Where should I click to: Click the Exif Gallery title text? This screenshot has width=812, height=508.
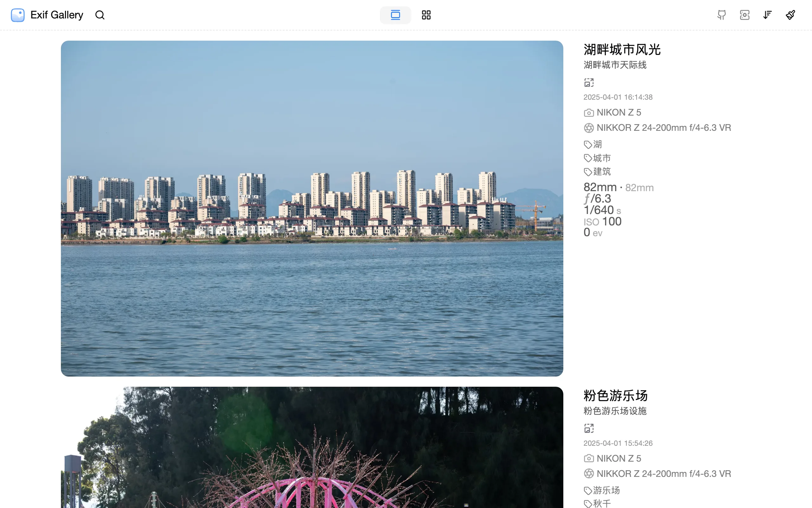coord(57,15)
